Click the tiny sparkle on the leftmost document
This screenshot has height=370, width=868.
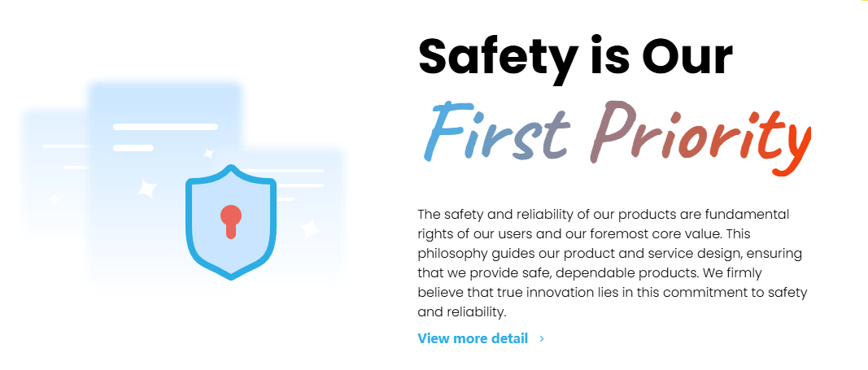pyautogui.click(x=54, y=198)
